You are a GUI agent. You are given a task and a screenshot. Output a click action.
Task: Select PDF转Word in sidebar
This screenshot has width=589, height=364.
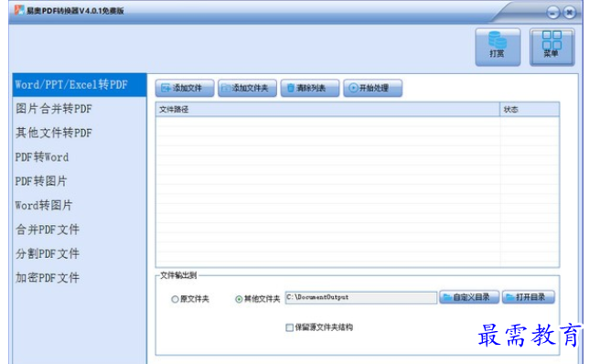[x=80, y=157]
